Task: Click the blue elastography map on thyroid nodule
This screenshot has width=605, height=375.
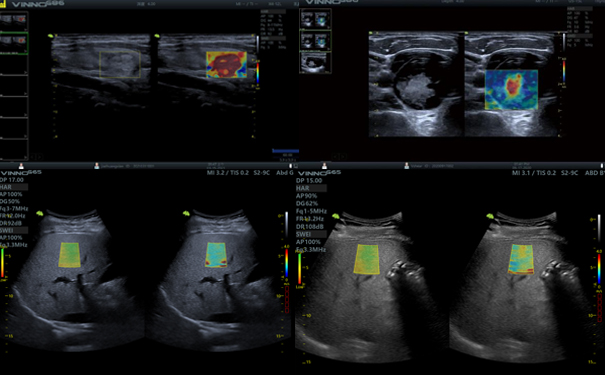Action: tap(511, 90)
